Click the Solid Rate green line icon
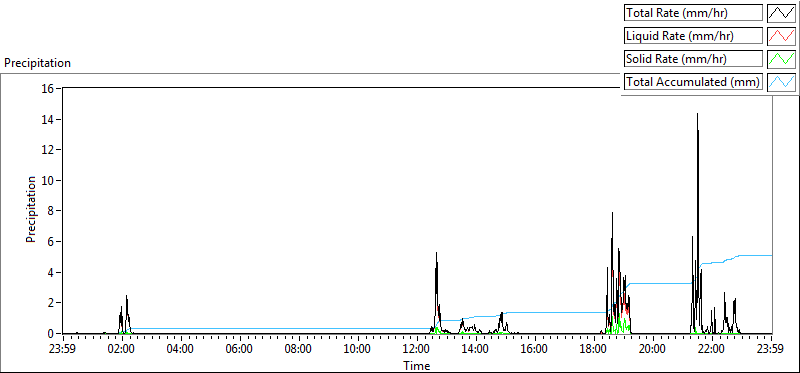 click(782, 59)
